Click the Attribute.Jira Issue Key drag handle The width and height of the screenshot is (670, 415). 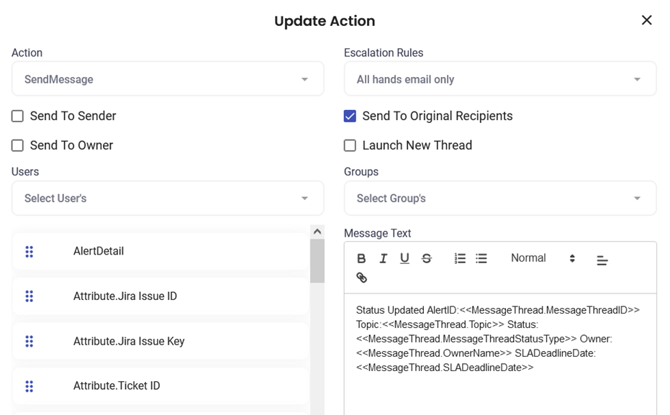coord(29,342)
